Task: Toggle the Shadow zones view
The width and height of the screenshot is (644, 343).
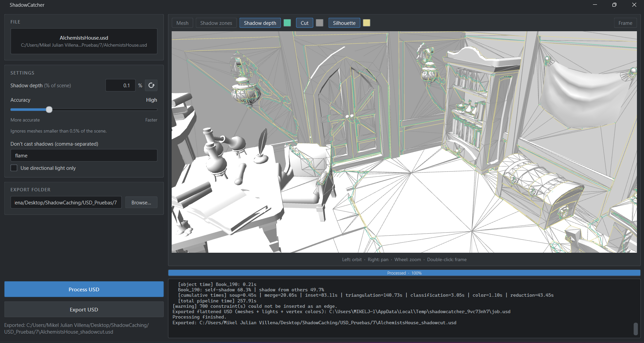Action: coord(216,23)
